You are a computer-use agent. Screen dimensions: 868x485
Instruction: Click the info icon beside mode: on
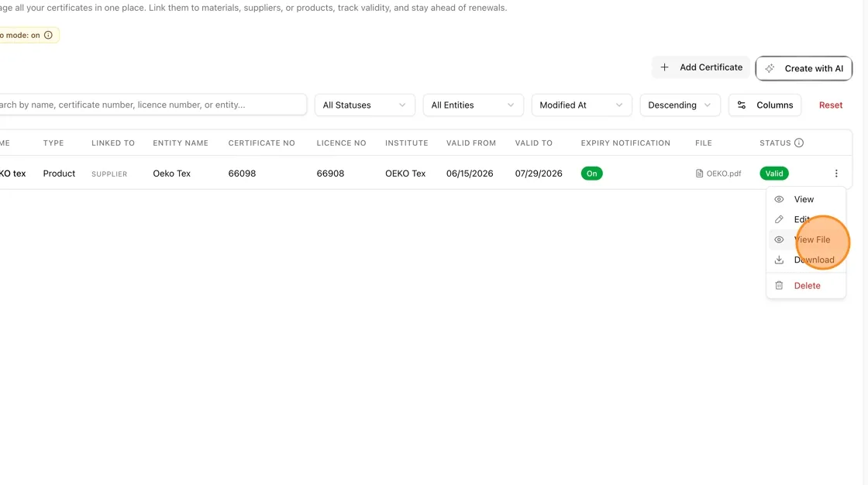point(48,35)
